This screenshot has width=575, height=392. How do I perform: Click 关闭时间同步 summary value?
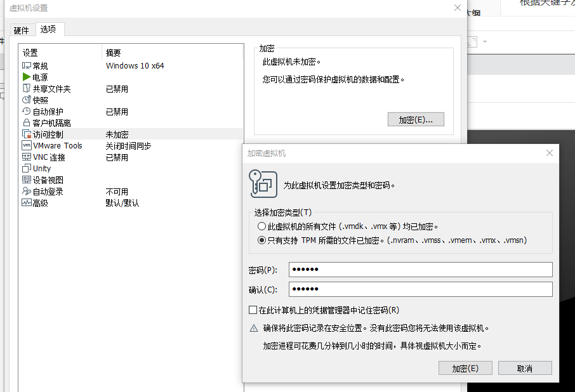point(128,146)
